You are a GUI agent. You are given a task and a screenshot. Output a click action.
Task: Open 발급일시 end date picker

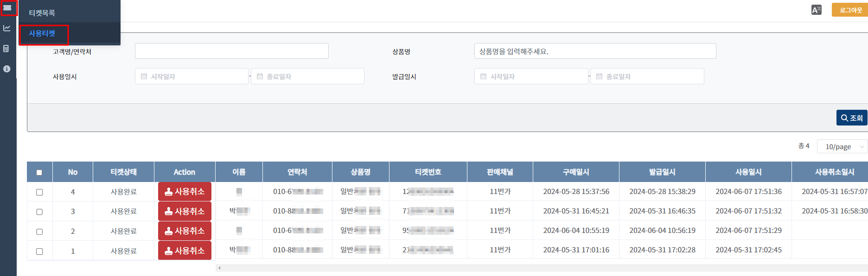(647, 76)
